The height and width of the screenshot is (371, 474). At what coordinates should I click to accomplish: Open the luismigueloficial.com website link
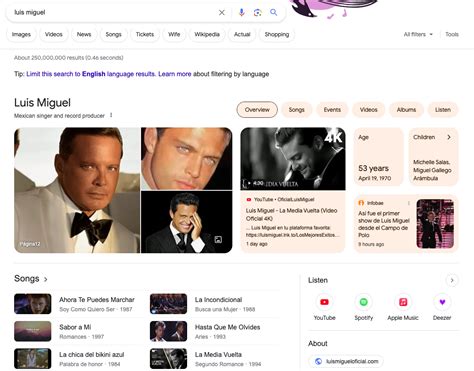point(346,361)
